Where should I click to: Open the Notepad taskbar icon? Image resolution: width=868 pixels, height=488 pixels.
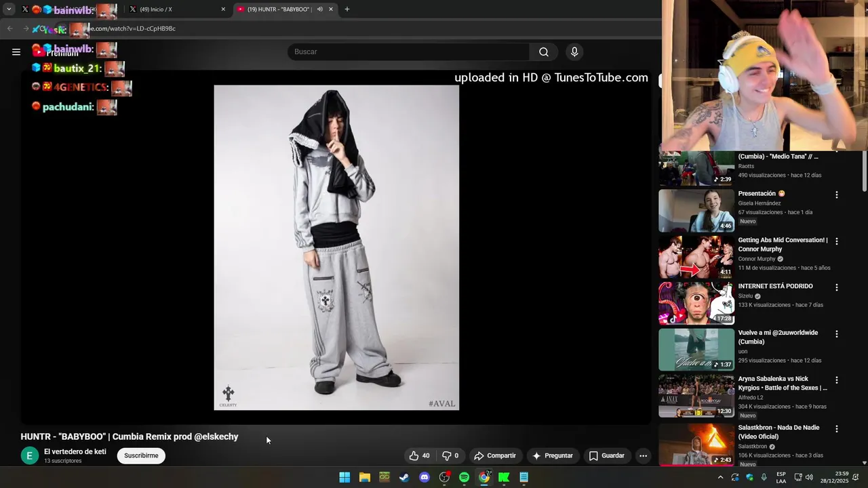click(524, 477)
